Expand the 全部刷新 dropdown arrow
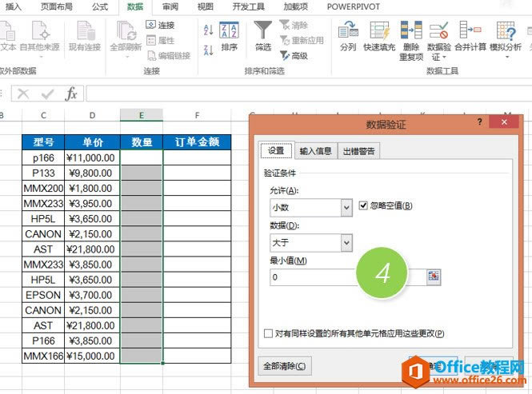Image resolution: width=532 pixels, height=394 pixels. [x=127, y=57]
